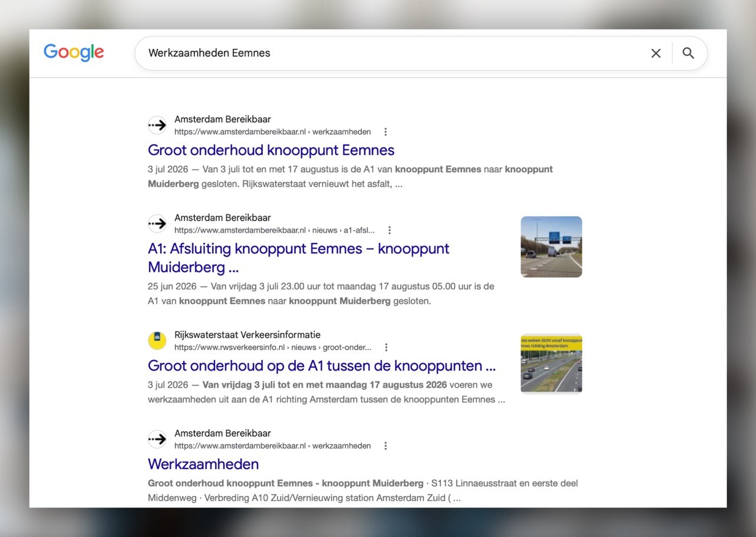This screenshot has width=756, height=537.
Task: Open the Groot onderhoud knooppunt Eemnes link
Action: (x=271, y=150)
